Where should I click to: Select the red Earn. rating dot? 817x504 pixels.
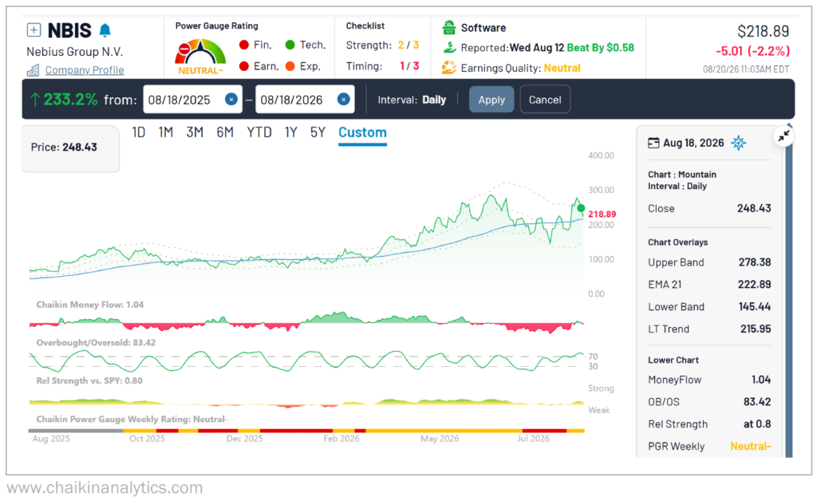pyautogui.click(x=244, y=66)
